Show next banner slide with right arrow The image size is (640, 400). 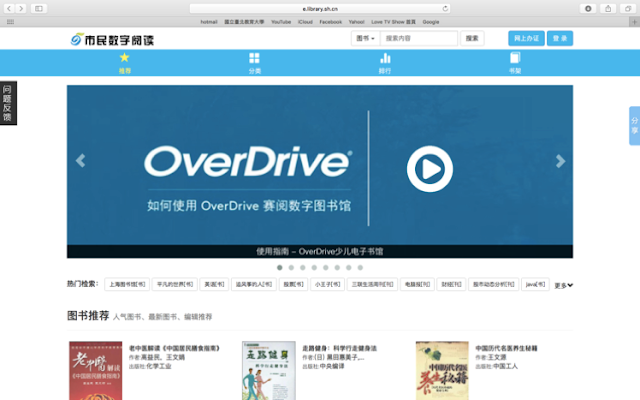coord(560,161)
